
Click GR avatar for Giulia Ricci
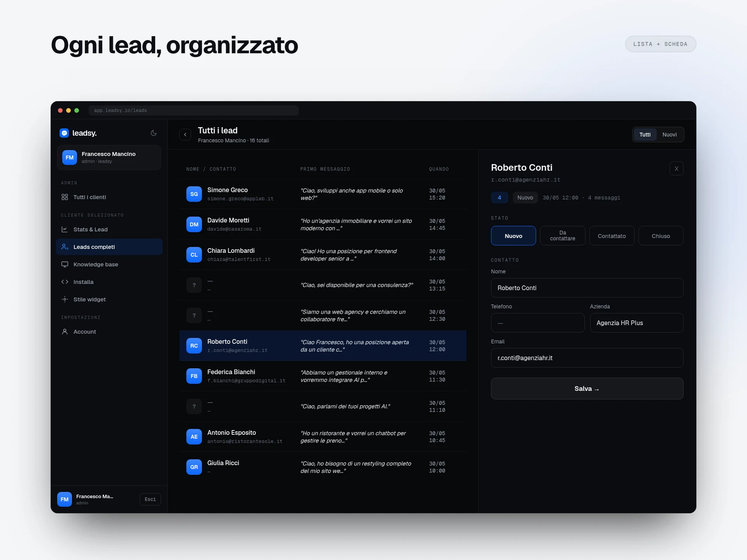pos(194,467)
